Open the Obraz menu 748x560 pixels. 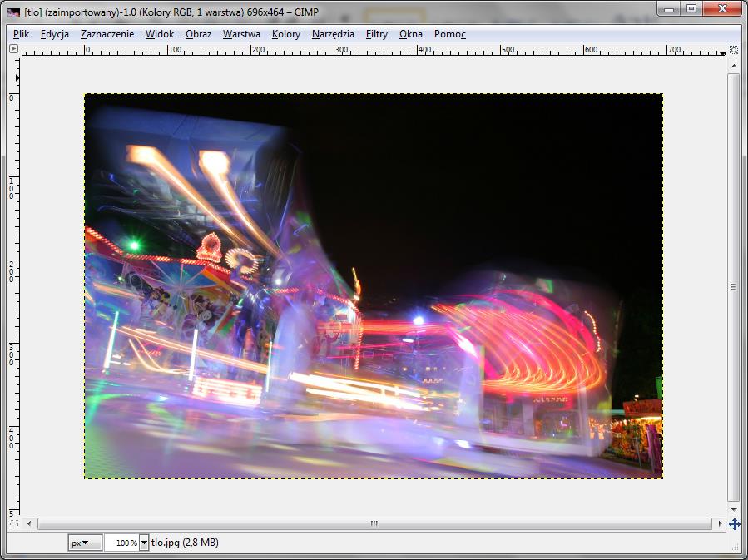click(x=199, y=34)
